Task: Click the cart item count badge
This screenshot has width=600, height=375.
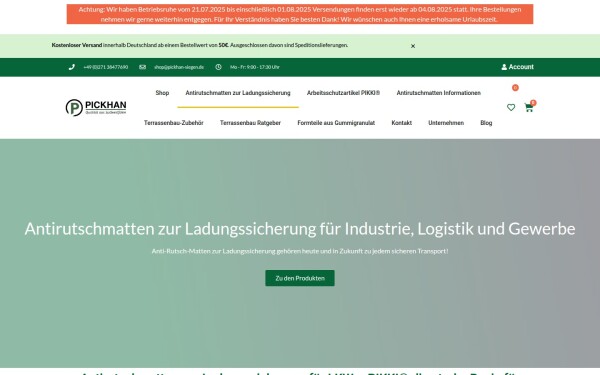Action: pyautogui.click(x=533, y=103)
